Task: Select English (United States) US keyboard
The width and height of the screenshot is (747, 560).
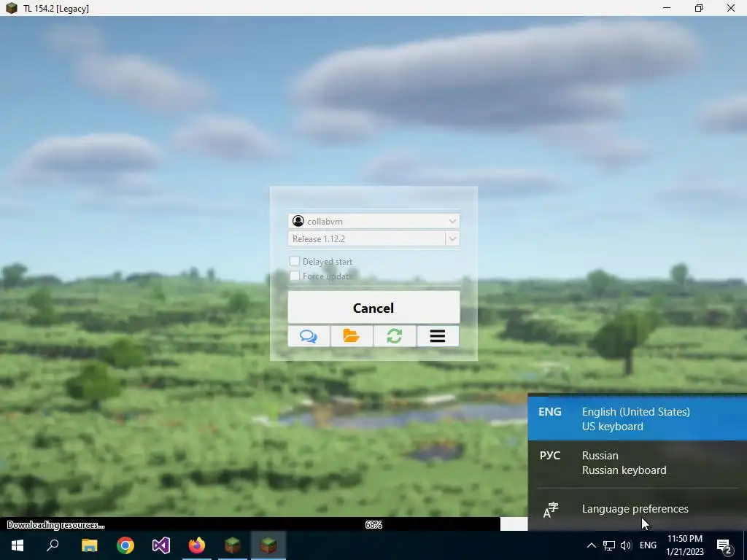Action: [x=638, y=419]
